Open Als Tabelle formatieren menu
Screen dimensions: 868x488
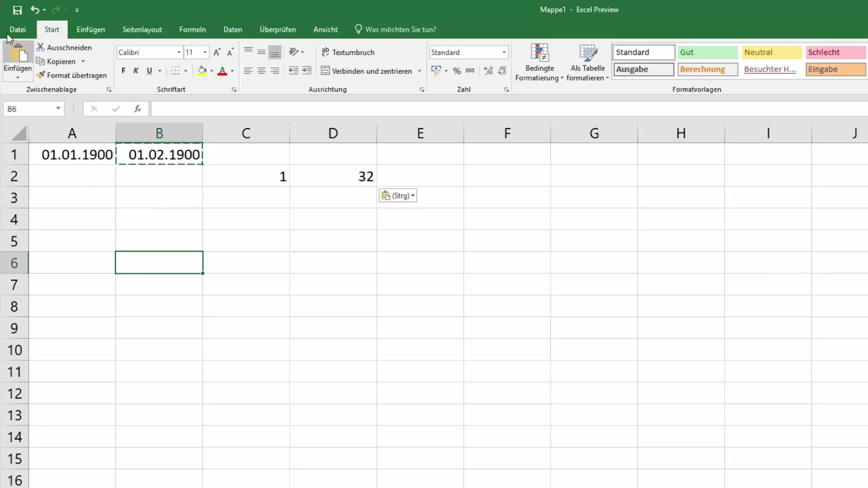coord(588,63)
